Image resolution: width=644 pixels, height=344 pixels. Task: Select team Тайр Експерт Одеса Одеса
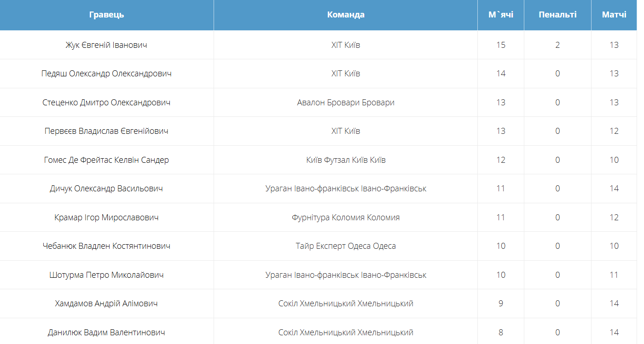pos(346,246)
